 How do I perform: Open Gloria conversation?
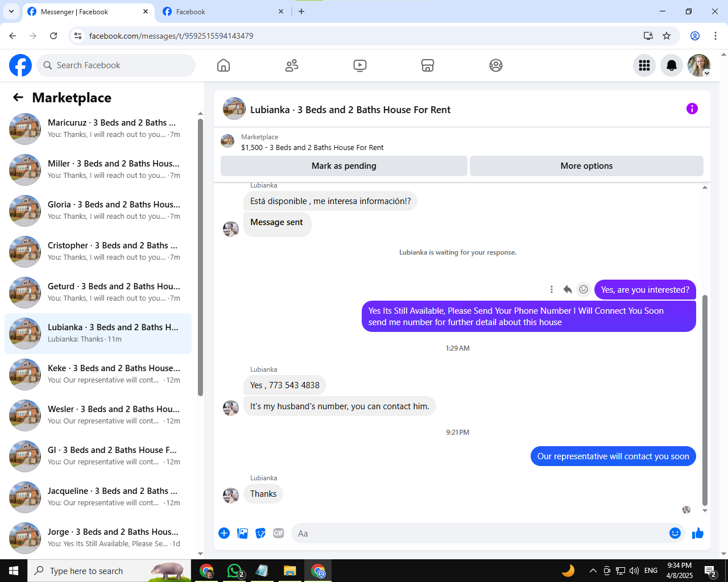coord(98,211)
